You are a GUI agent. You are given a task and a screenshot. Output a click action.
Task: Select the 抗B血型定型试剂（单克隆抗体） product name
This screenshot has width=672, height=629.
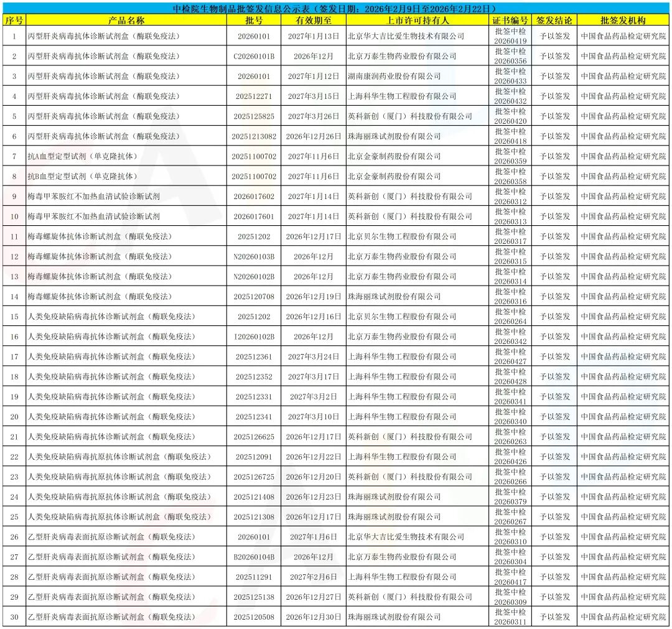(82, 176)
